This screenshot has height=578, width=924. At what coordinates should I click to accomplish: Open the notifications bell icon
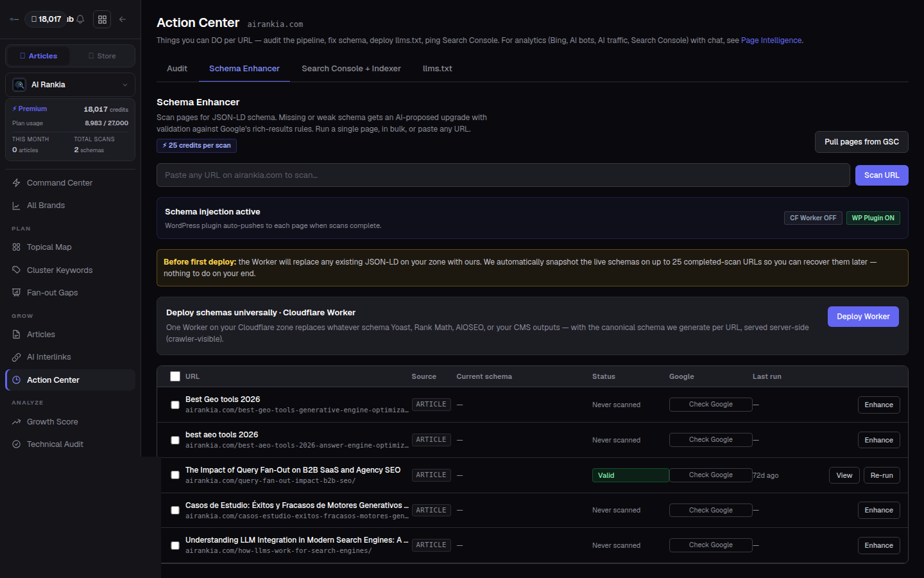pyautogui.click(x=80, y=19)
